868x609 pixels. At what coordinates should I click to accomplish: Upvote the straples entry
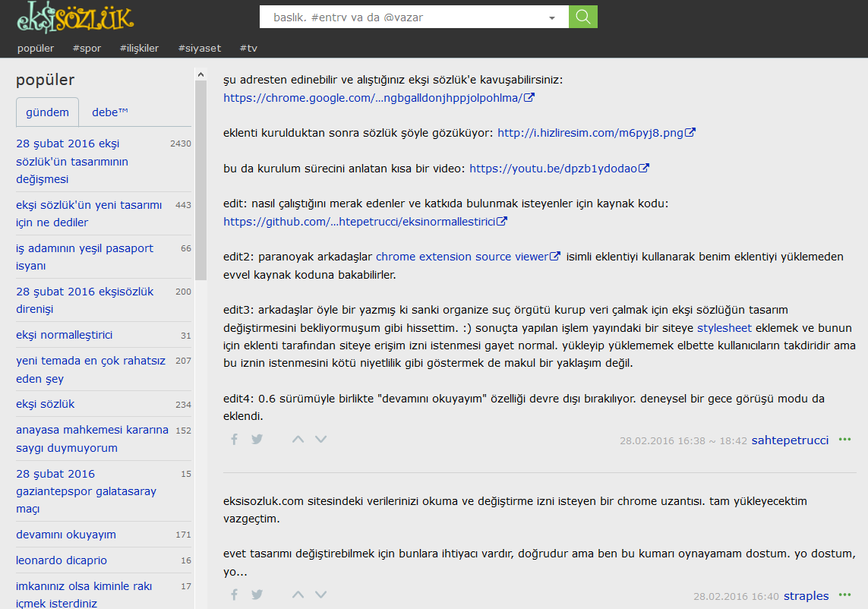[298, 595]
